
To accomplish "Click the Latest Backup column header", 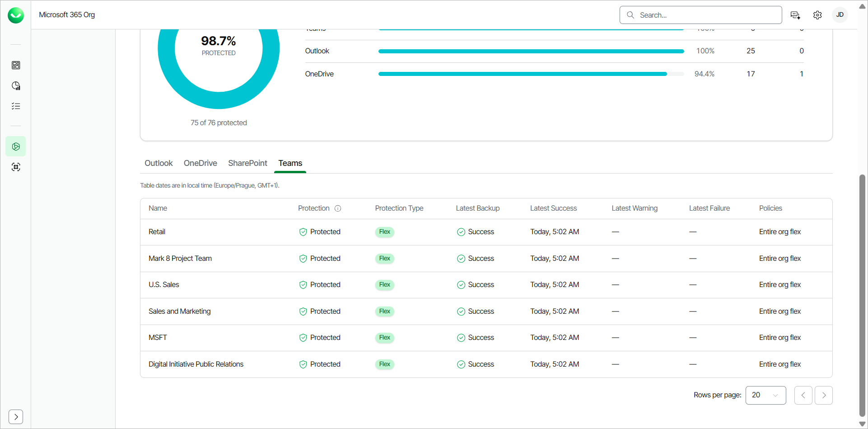I will [478, 208].
